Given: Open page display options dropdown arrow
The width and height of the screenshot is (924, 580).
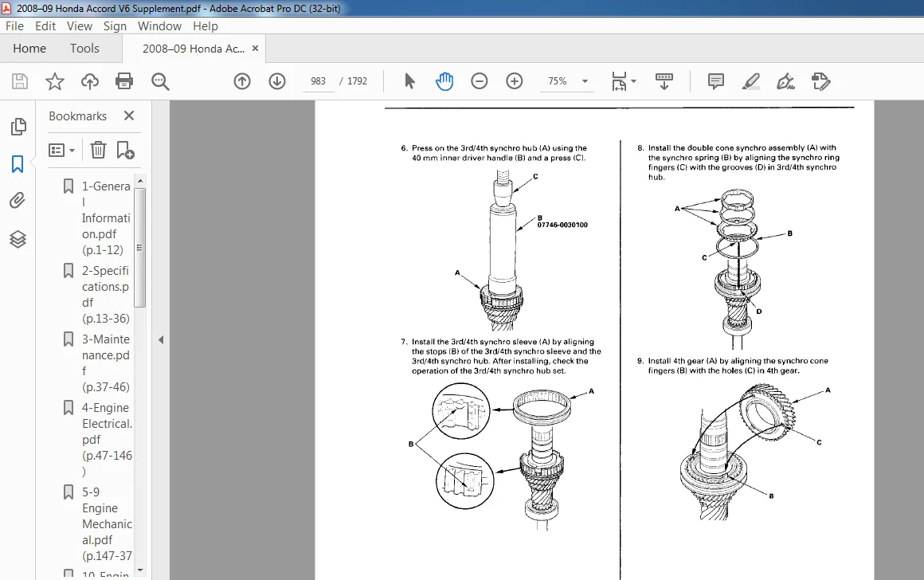Looking at the screenshot, I should (x=633, y=81).
